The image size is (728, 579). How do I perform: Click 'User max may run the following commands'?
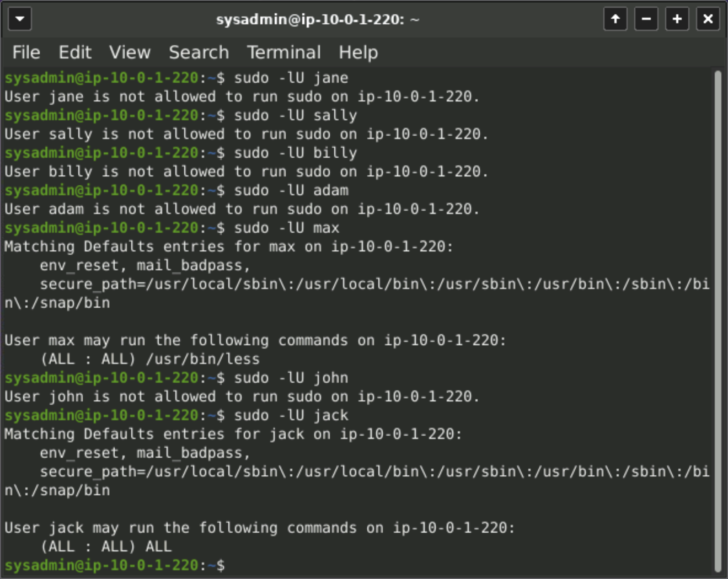[255, 340]
